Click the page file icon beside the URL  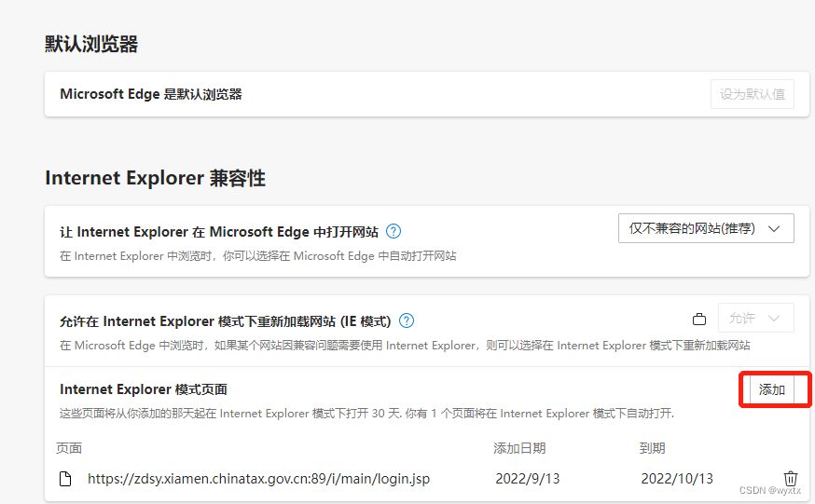pyautogui.click(x=65, y=479)
